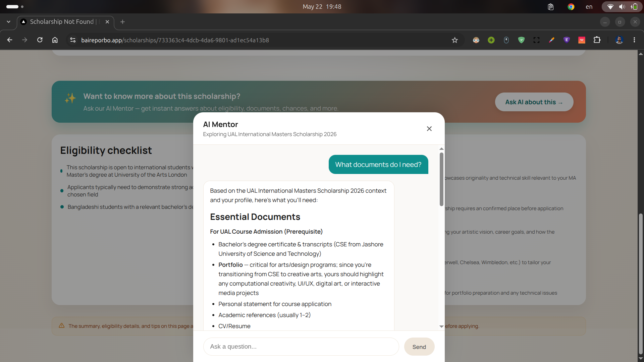This screenshot has height=362, width=644.
Task: Click the sparkle icon on the banner
Action: [x=70, y=98]
